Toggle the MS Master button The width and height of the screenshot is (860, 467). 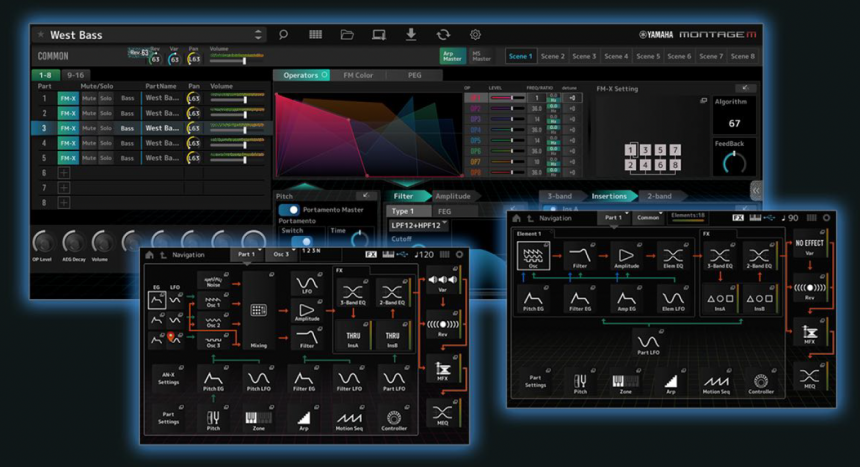[481, 56]
